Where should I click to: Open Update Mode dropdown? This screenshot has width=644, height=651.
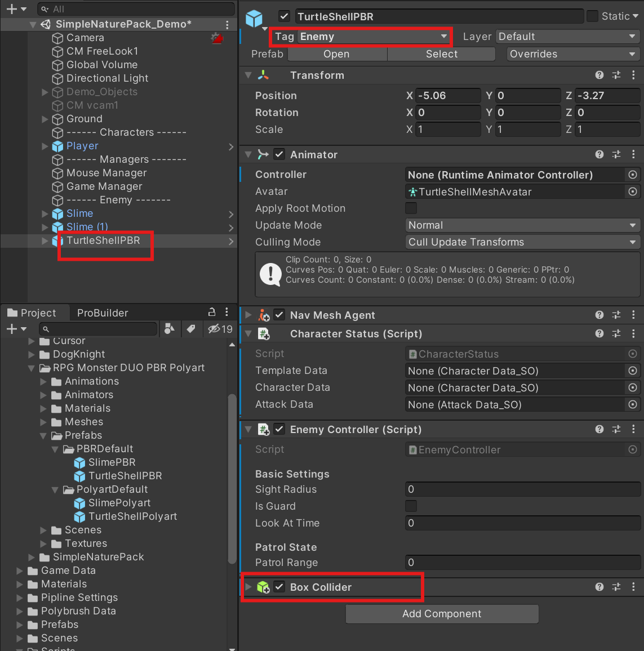[522, 225]
